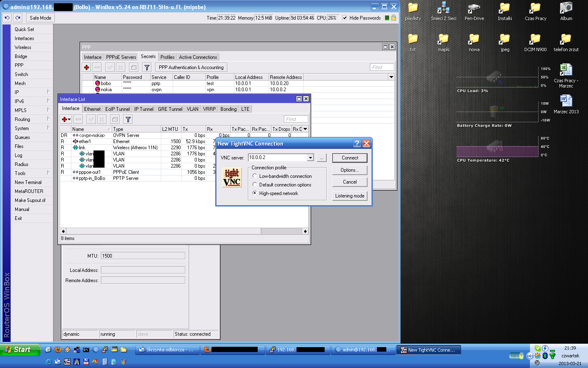Screen dimensions: 588x368
Task: Open the column chooser dropdown in PPP Secrets table
Action: (391, 77)
